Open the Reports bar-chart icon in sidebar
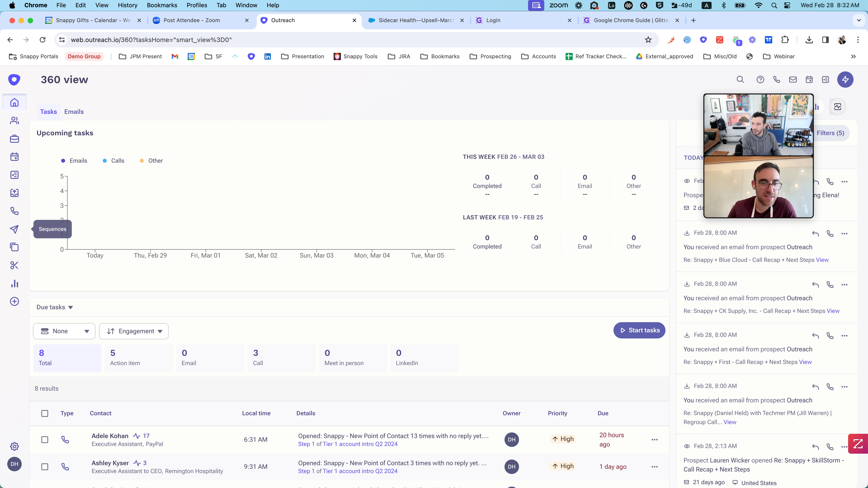This screenshot has width=868, height=488. tap(14, 284)
